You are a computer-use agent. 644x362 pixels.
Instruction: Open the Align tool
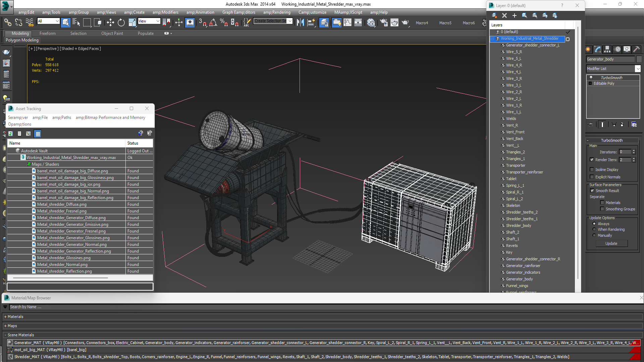click(311, 22)
